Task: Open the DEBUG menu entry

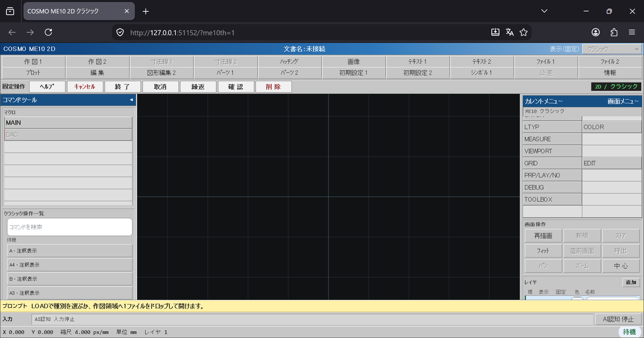Action: point(552,187)
